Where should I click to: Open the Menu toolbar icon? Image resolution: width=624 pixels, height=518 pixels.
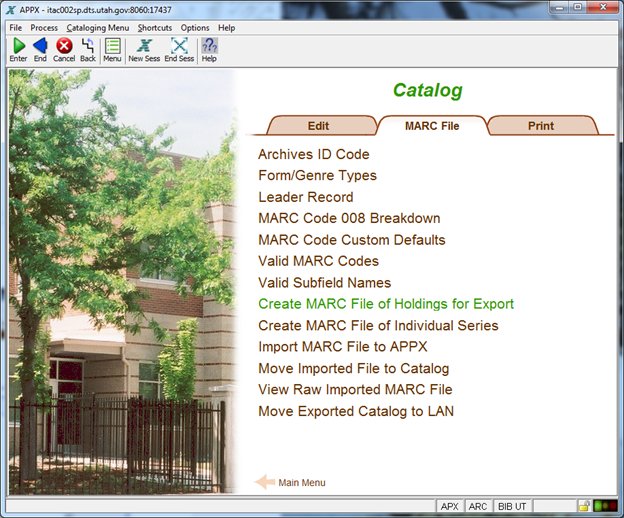[112, 46]
